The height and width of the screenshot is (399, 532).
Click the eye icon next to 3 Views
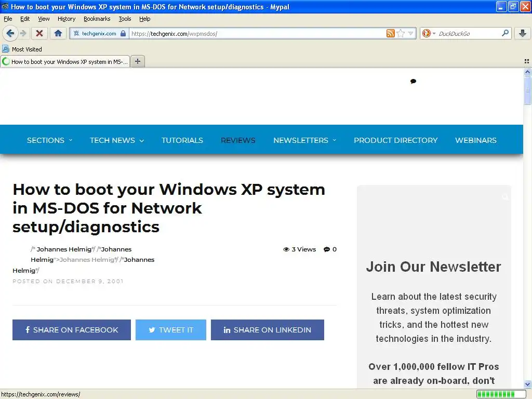[286, 249]
